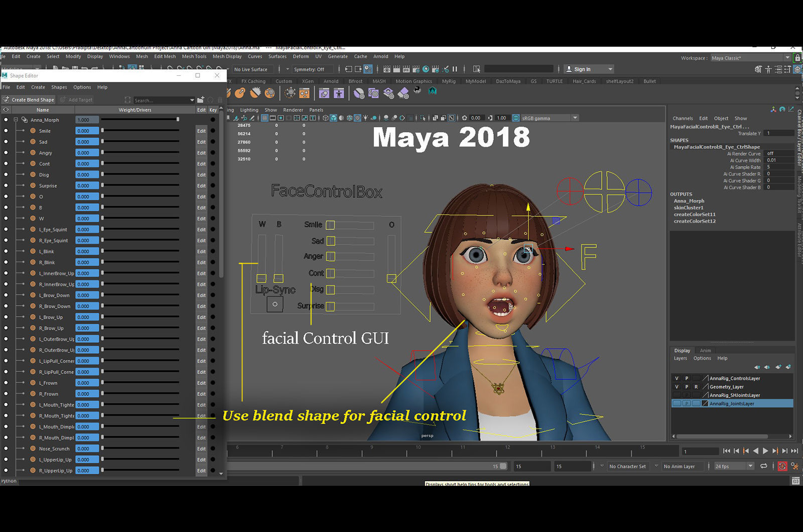Viewport: 803px width, 532px height.
Task: Toggle the viewport textured checker icon
Action: [357, 118]
